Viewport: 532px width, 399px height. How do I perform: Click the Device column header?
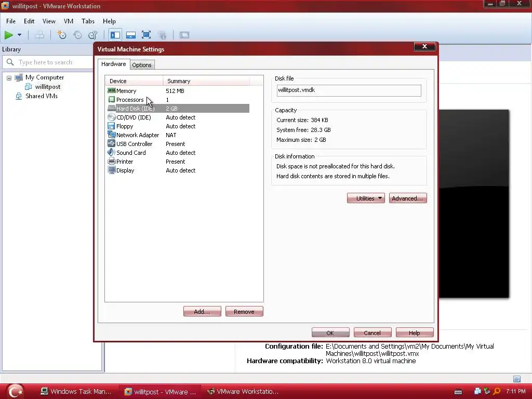tap(135, 81)
